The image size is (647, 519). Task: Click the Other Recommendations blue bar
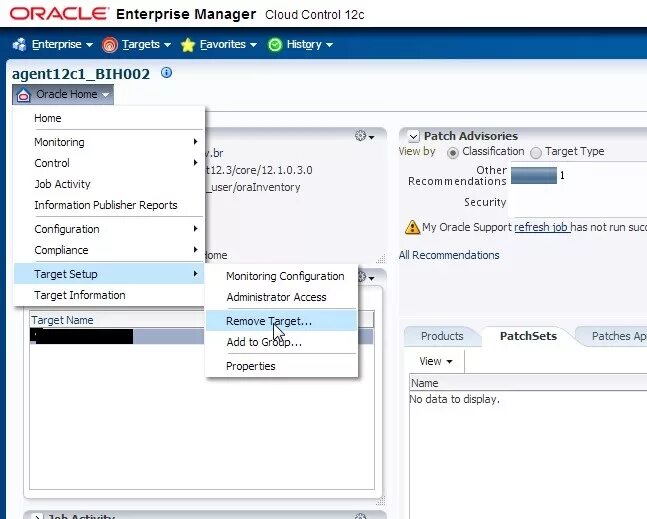(534, 175)
